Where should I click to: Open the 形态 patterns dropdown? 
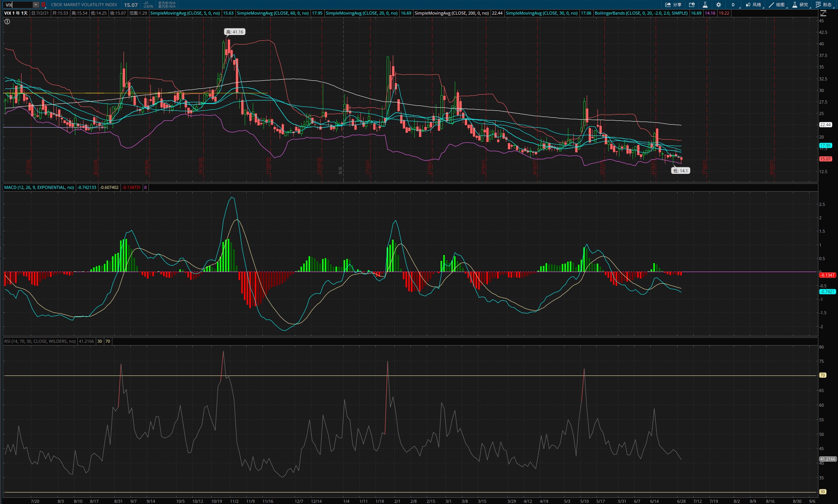point(824,5)
